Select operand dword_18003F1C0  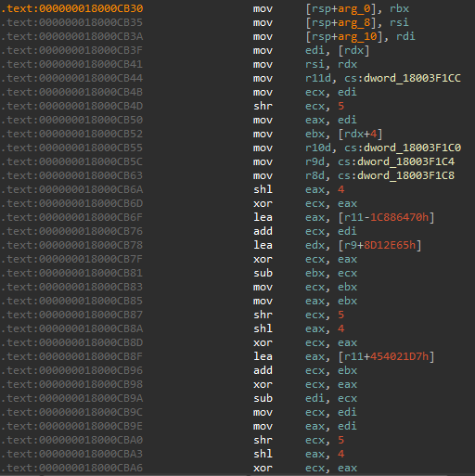[412, 148]
